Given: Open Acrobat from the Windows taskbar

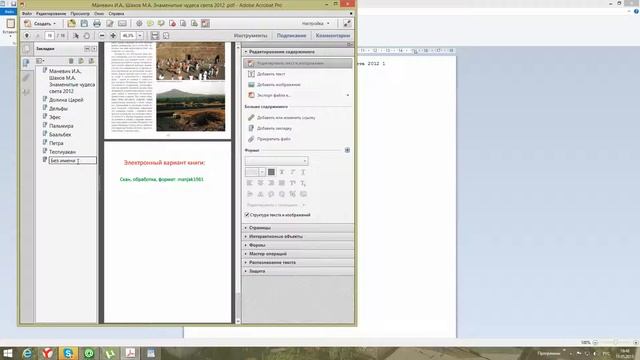Looking at the screenshot, I should point(131,353).
